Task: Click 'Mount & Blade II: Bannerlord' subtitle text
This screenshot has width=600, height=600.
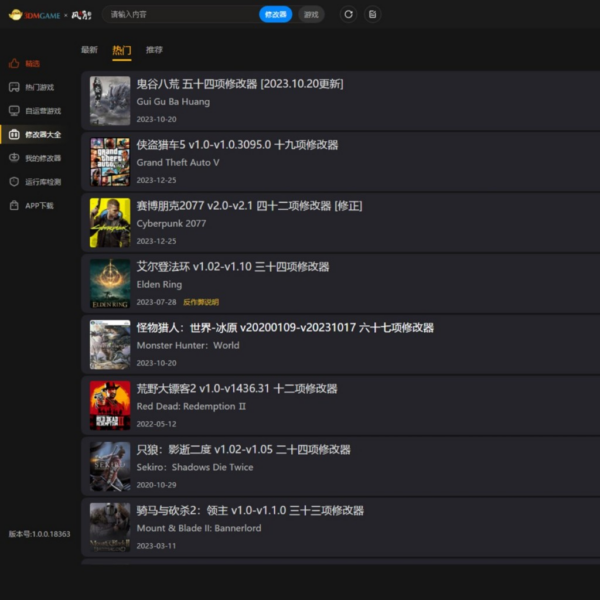Action: click(x=199, y=528)
